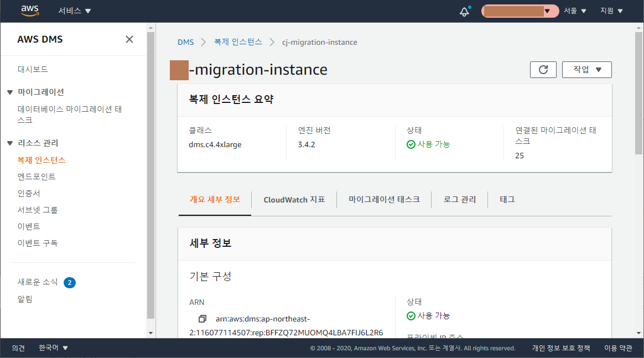
Task: Open the redacted account dropdown
Action: point(520,11)
